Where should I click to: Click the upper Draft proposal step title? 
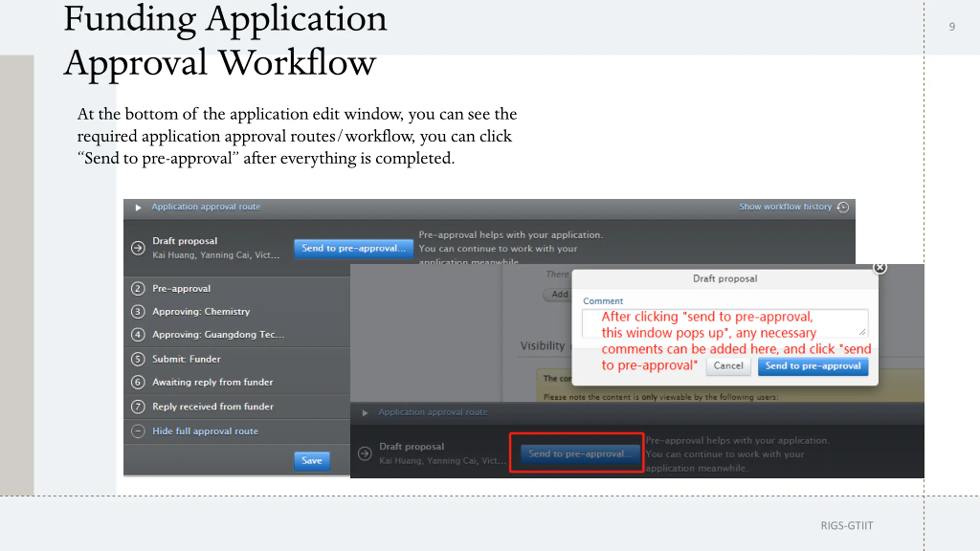tap(185, 241)
